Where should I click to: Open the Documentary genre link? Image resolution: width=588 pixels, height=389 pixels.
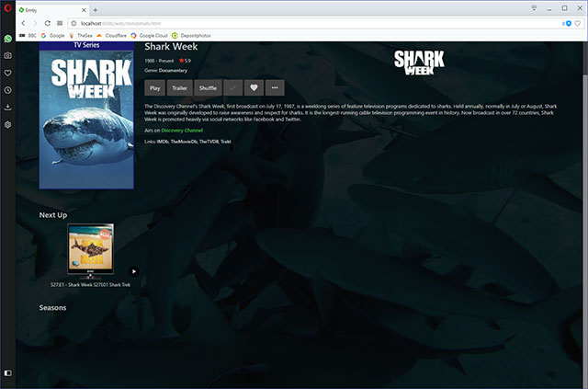pyautogui.click(x=173, y=70)
